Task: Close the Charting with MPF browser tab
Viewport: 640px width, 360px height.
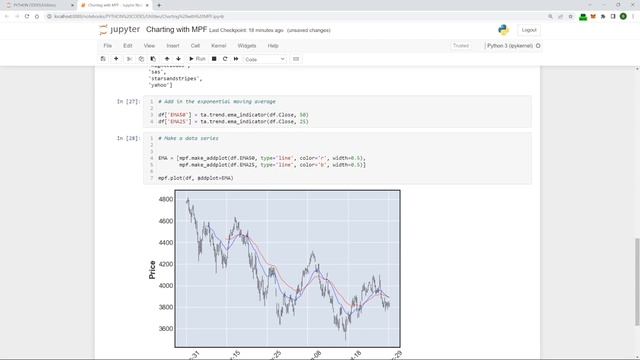Action: [147, 5]
